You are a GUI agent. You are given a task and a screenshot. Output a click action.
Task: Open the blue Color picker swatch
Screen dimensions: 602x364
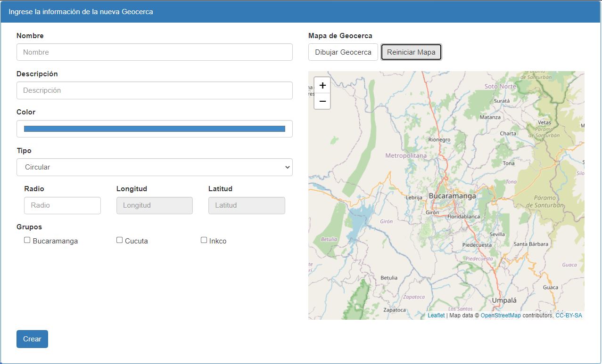tap(154, 129)
